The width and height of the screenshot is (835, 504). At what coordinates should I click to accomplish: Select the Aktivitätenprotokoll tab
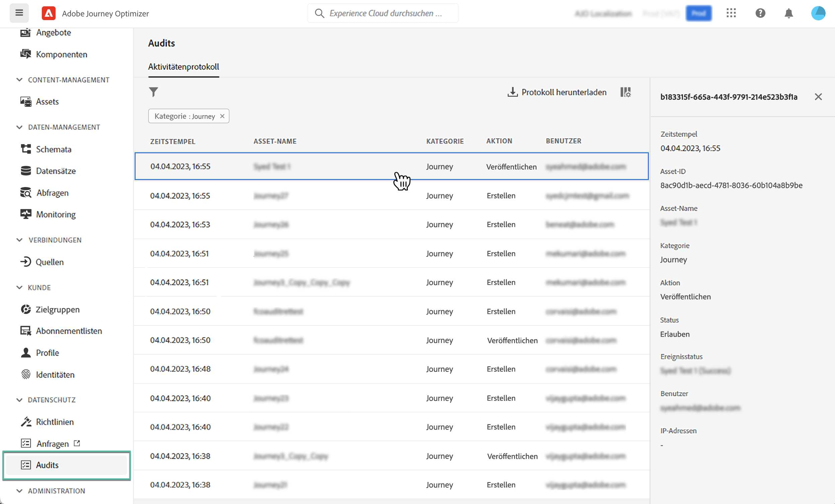click(x=183, y=67)
